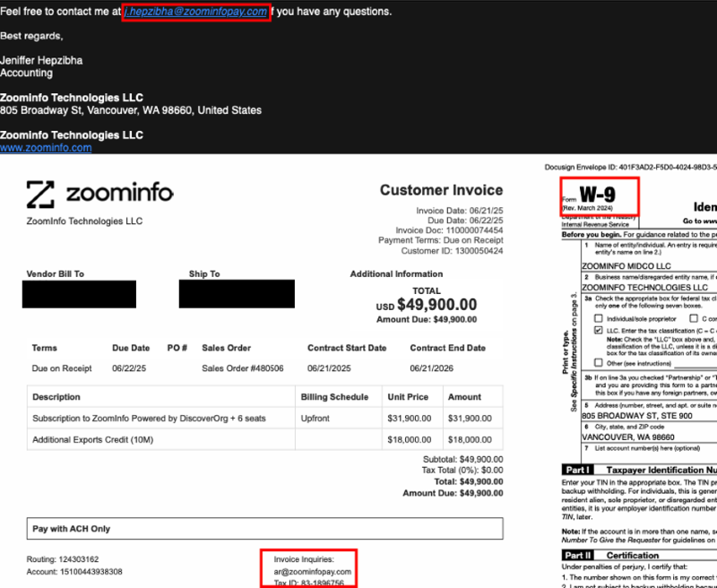Tick the Other (see instructions) checkbox
The height and width of the screenshot is (588, 717).
[x=598, y=363]
